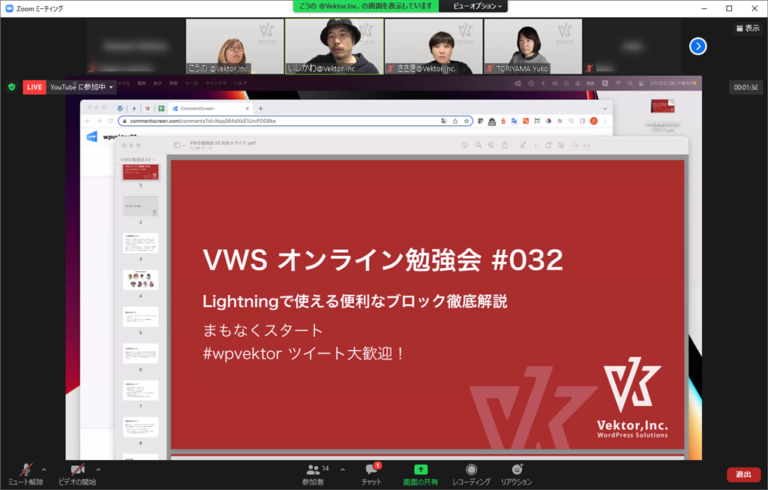Select page 2 thumbnail in Preview sidebar
The width and height of the screenshot is (768, 490).
141,206
